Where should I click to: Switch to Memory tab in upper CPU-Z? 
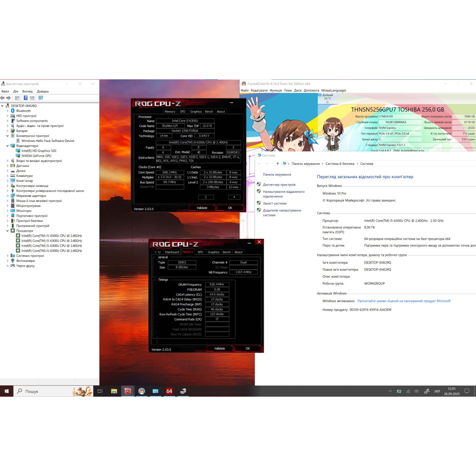coord(170,111)
